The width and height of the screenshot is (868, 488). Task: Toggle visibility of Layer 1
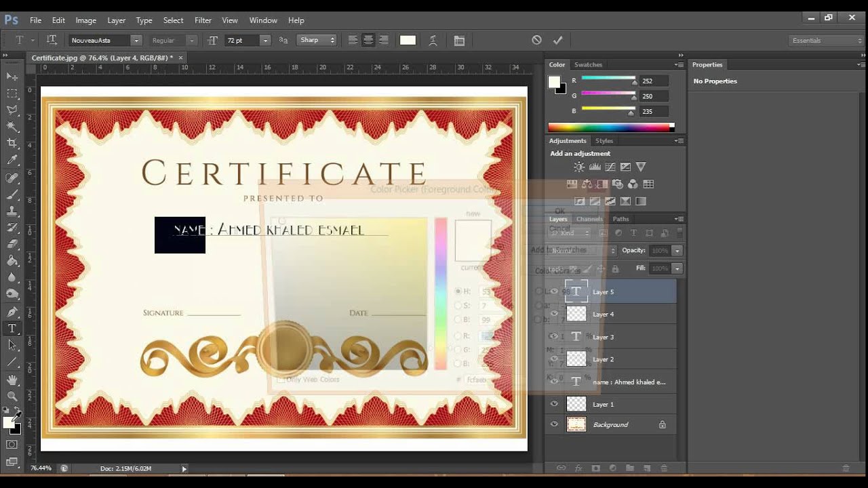(554, 404)
